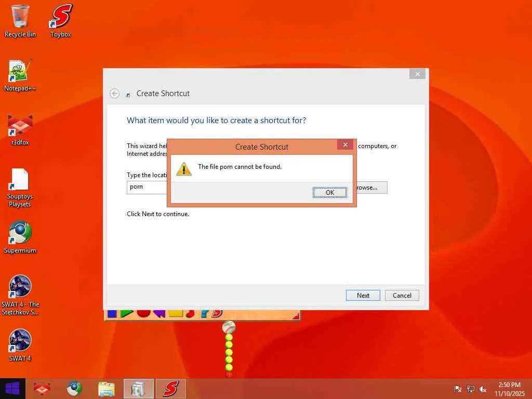Select the Notepad++ desktop icon
Image resolution: width=532 pixels, height=399 pixels.
(x=20, y=75)
